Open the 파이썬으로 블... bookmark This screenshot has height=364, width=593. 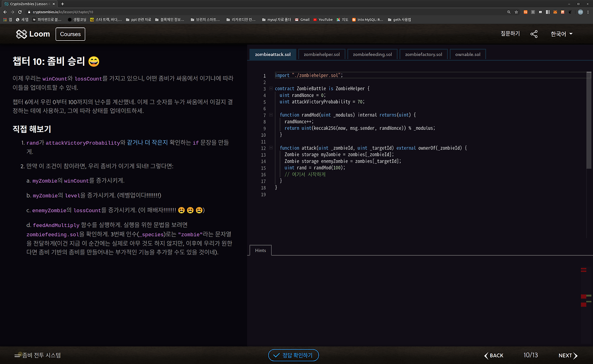tap(47, 19)
